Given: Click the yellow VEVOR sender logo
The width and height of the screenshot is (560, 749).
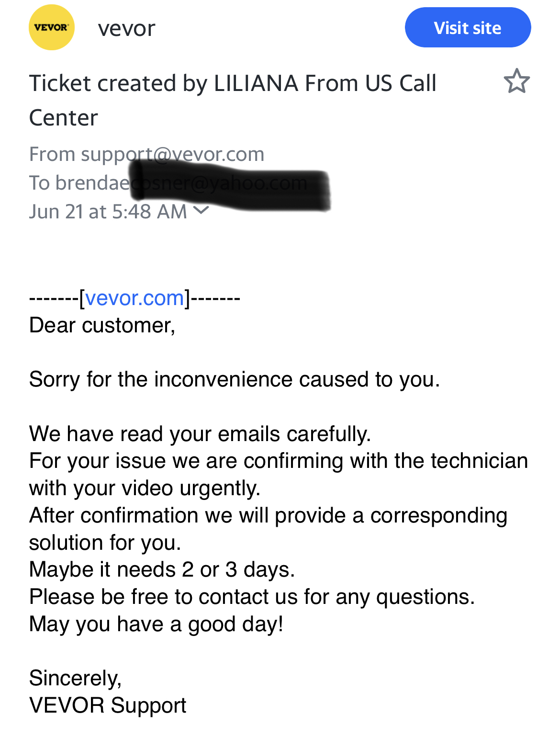Looking at the screenshot, I should point(52,28).
